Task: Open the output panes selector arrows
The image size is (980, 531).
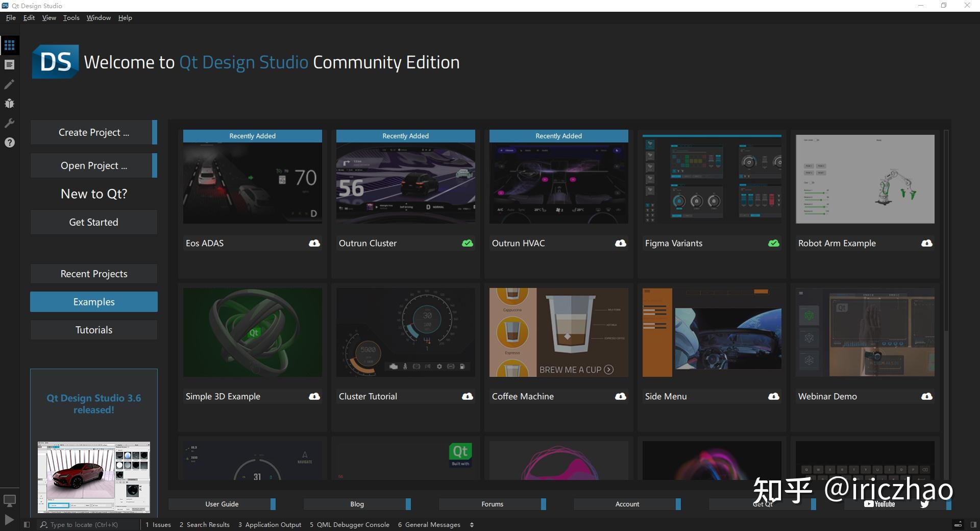Action: coord(472,524)
